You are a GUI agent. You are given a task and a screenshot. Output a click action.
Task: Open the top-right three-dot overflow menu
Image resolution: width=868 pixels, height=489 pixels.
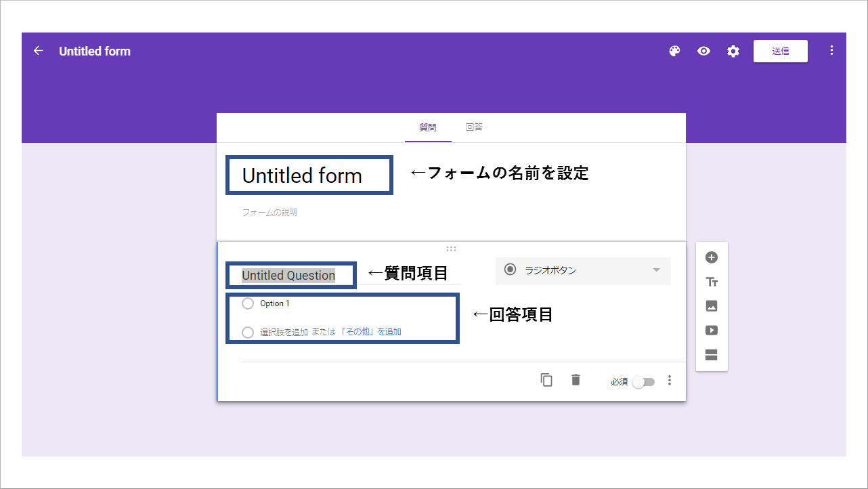[x=831, y=50]
